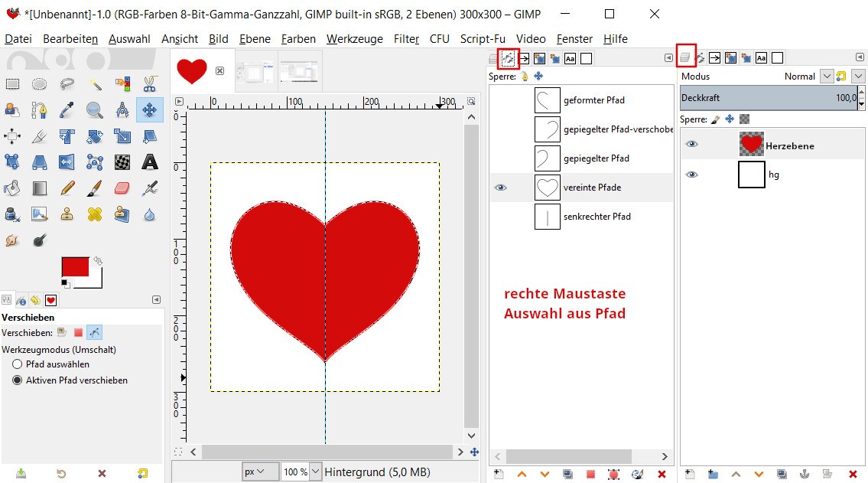Pick the Zoom magnifier tool
The image size is (868, 483).
point(95,110)
